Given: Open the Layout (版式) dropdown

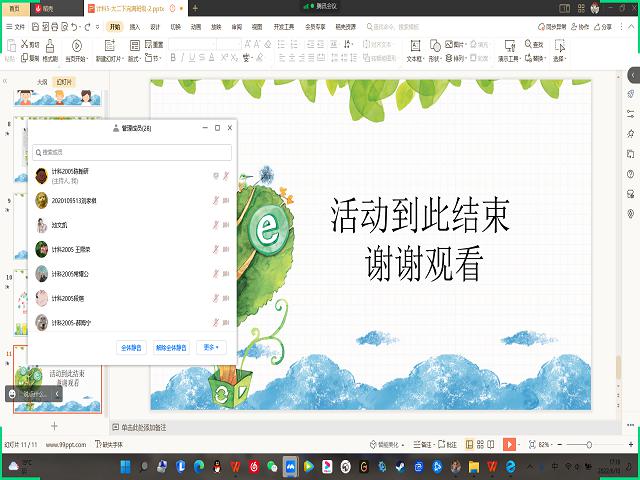Looking at the screenshot, I should pyautogui.click(x=134, y=59).
